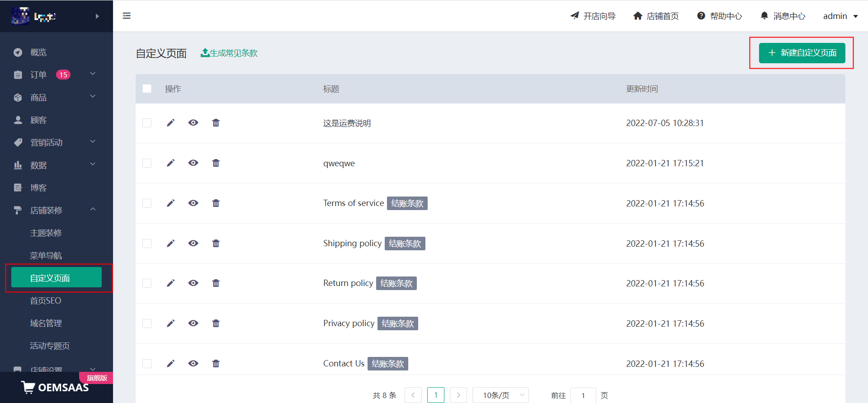This screenshot has height=403, width=868.
Task: Select page 1 in pagination
Action: [436, 395]
